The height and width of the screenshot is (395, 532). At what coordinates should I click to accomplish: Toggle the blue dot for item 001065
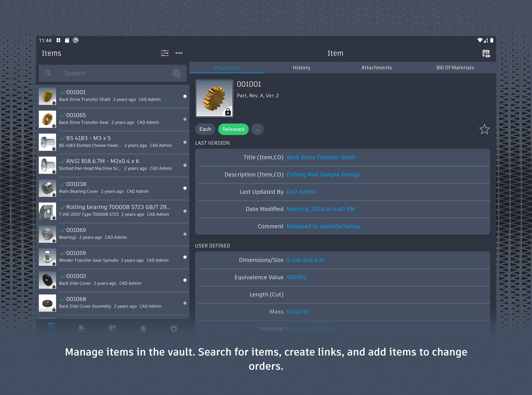(185, 119)
